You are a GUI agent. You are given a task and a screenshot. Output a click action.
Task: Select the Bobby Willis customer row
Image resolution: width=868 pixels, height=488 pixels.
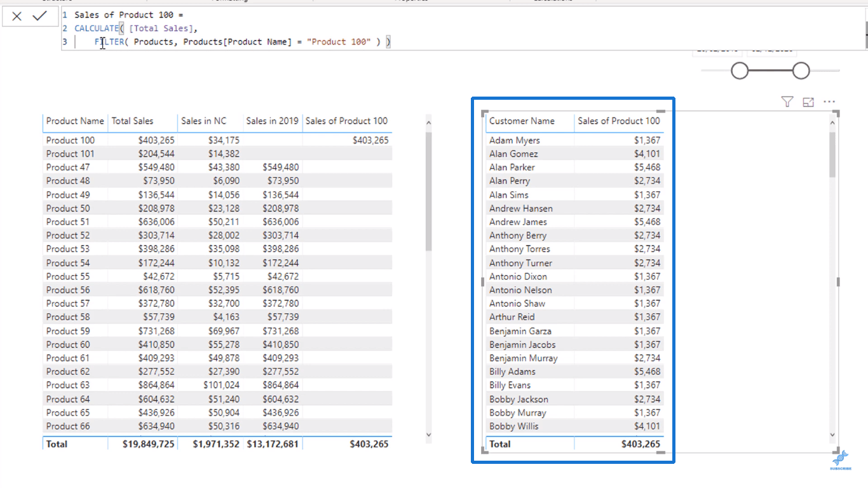[x=575, y=426]
